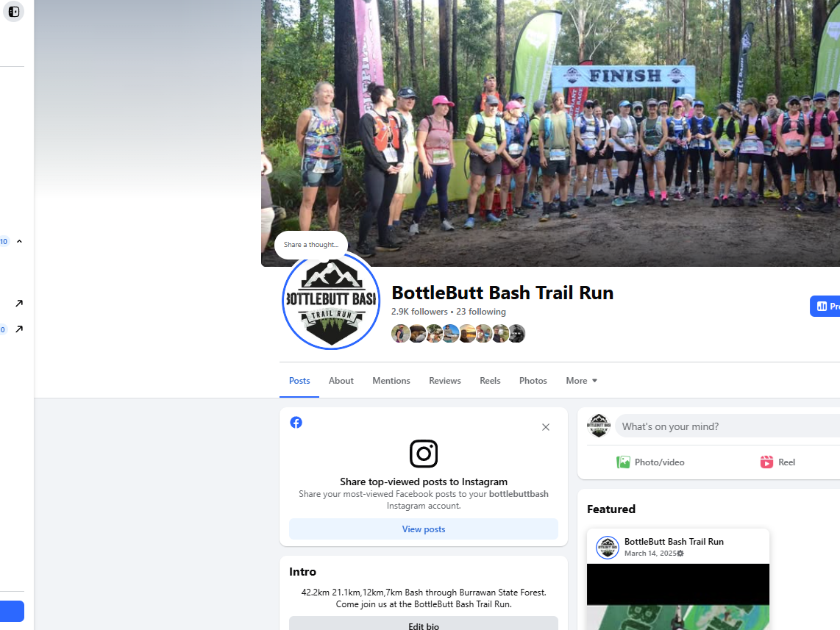Screen dimensions: 840x630
Task: Go to the Photos tab
Action: pyautogui.click(x=533, y=381)
